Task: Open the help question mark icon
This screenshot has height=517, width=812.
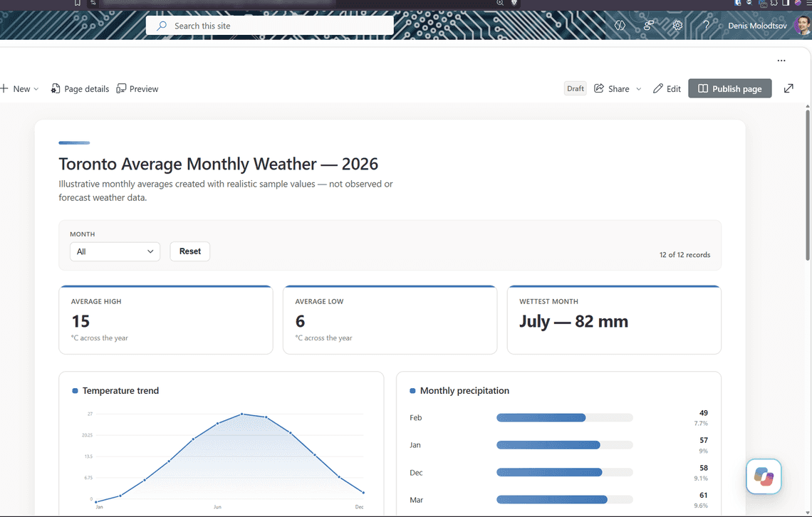Action: coord(706,26)
